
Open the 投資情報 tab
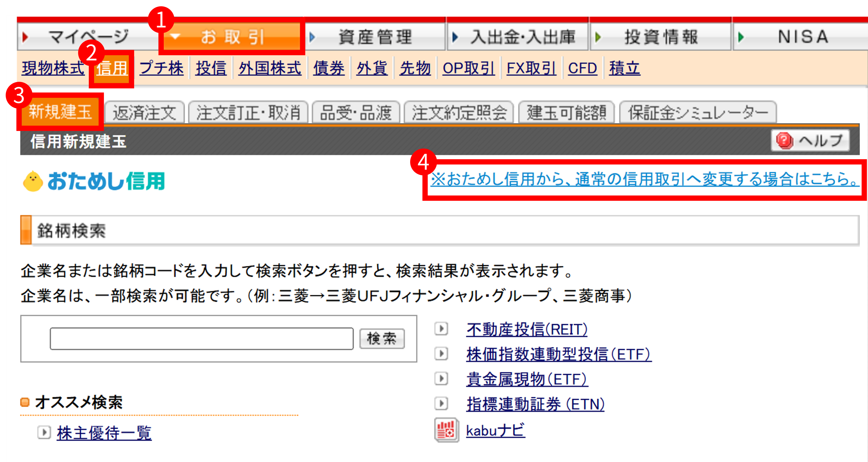661,37
